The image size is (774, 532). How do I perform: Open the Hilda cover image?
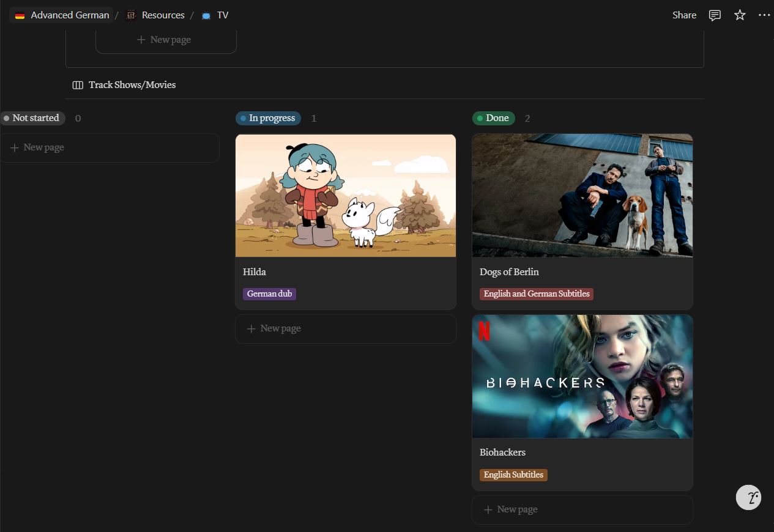tap(346, 196)
